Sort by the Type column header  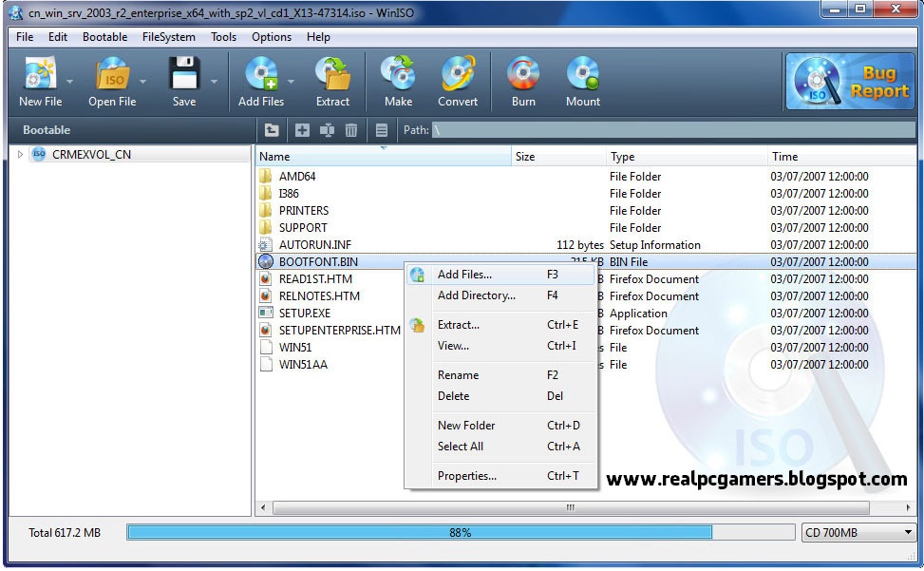687,157
